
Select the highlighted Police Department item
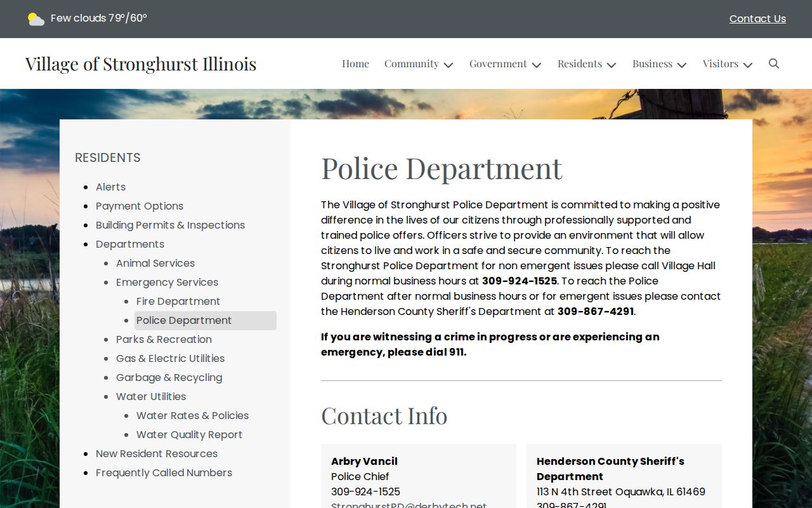206,321
